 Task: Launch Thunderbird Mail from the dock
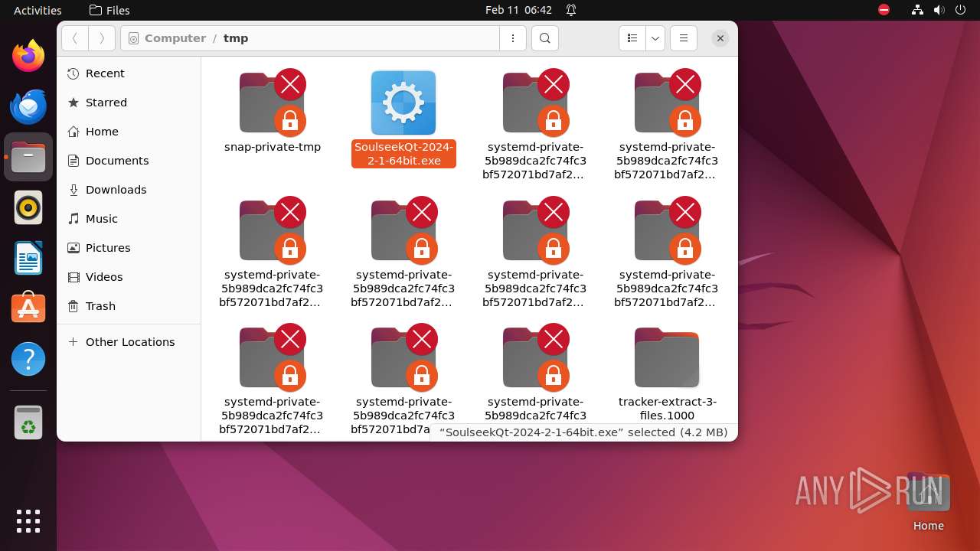click(28, 106)
